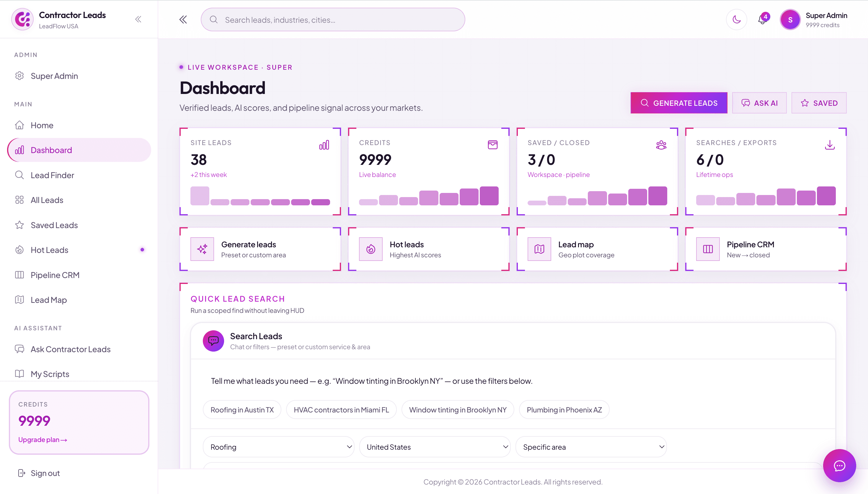Open Ask Contractor Leads assistant
Viewport: 868px width, 494px height.
click(79, 349)
